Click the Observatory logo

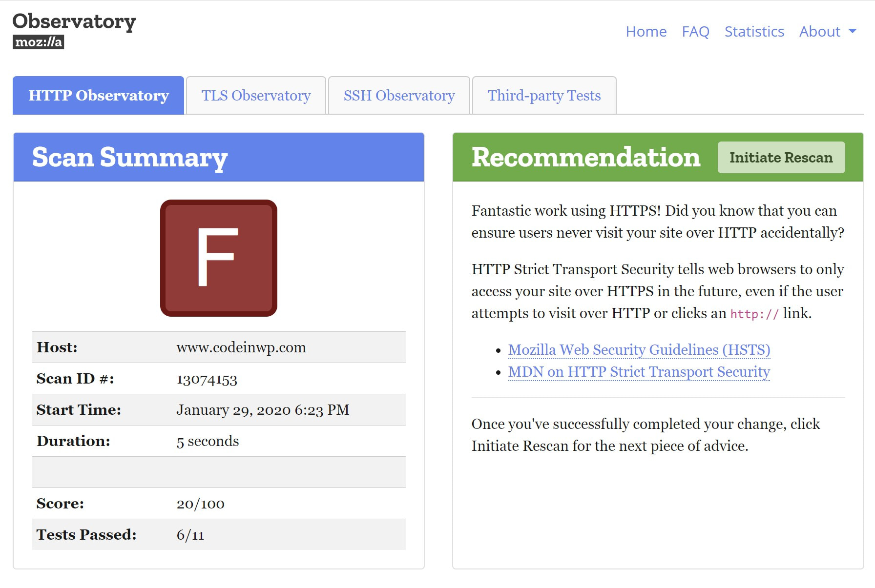coord(74,21)
